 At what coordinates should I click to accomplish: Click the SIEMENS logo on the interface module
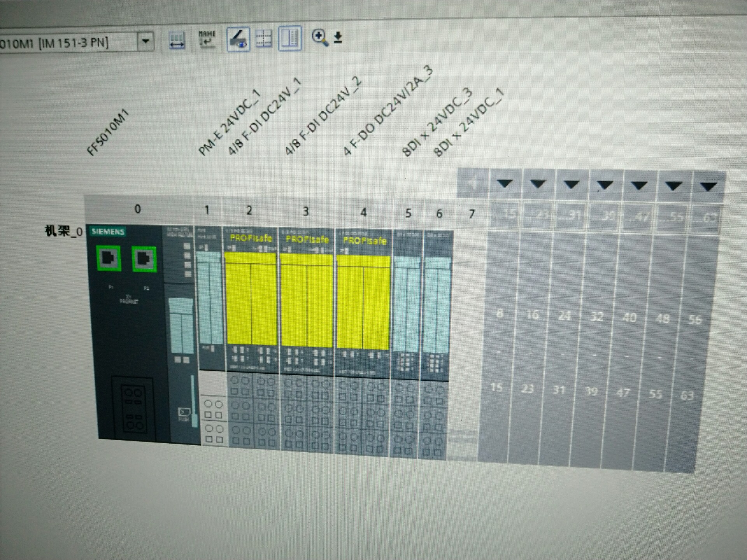point(108,232)
